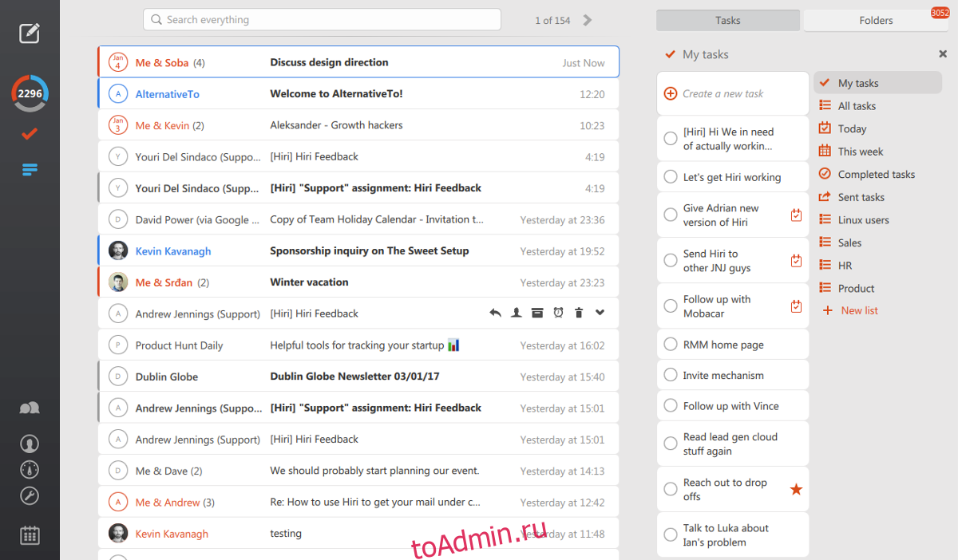This screenshot has height=560, width=958.
Task: Click the reply arrow on Andrew Jennings email
Action: (495, 314)
